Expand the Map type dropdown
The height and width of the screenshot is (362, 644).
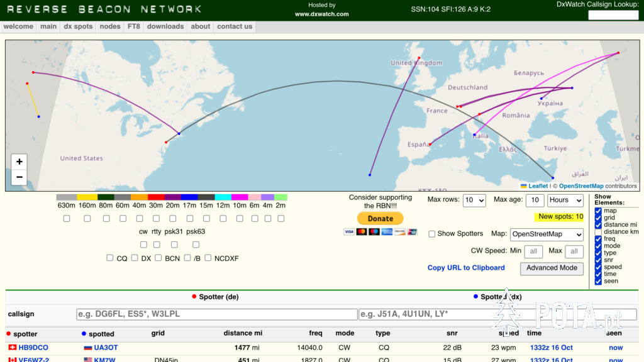(x=547, y=234)
